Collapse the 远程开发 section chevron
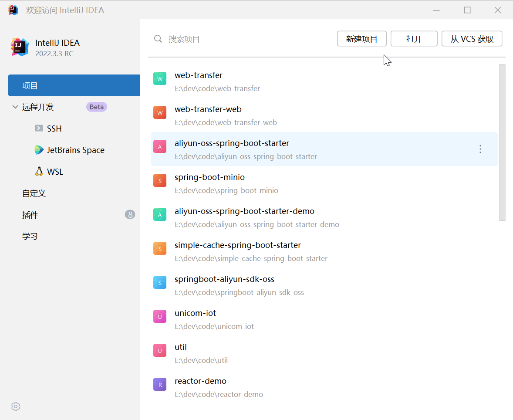 click(15, 107)
